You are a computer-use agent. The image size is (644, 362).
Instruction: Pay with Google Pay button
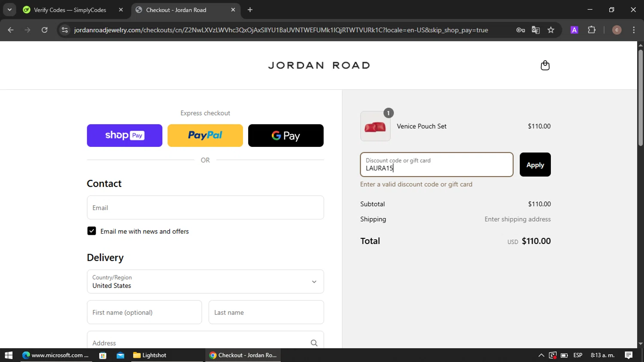coord(286,136)
